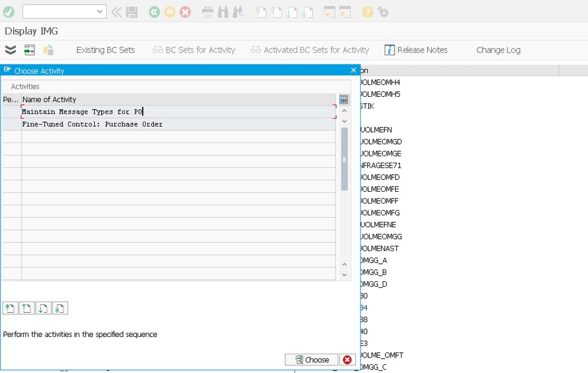Click the red Cancel icon in toolbar

click(185, 12)
